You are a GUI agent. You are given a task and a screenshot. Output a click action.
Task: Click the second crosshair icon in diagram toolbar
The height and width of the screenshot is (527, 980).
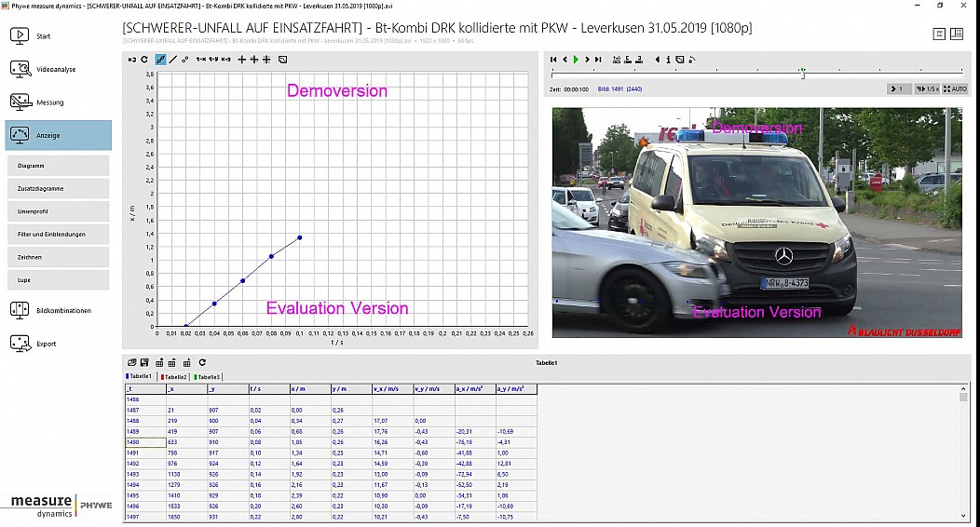coord(254,60)
